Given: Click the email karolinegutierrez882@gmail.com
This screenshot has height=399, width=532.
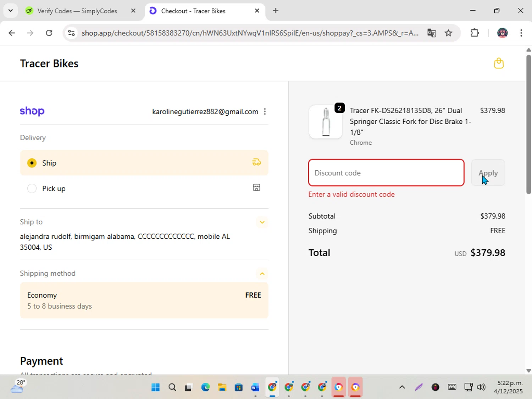Looking at the screenshot, I should click(205, 112).
